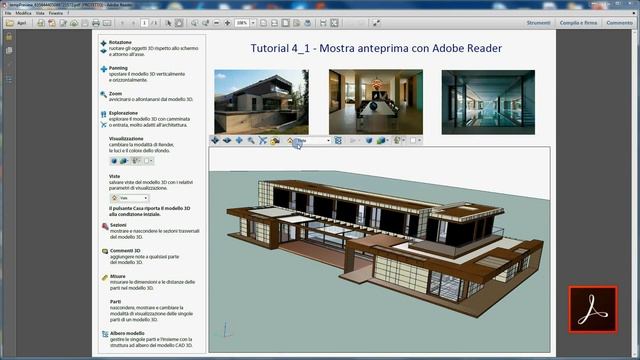Click the 'Misure' heading text
640x360 pixels.
pos(118,276)
